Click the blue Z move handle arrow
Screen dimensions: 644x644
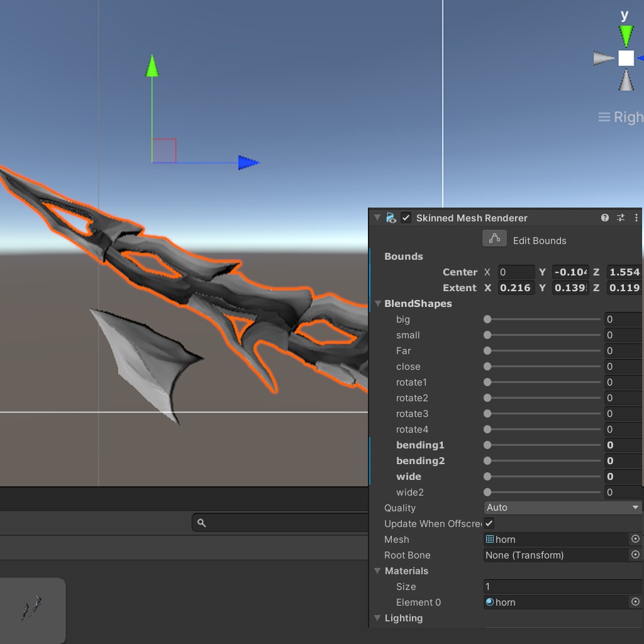click(x=248, y=163)
